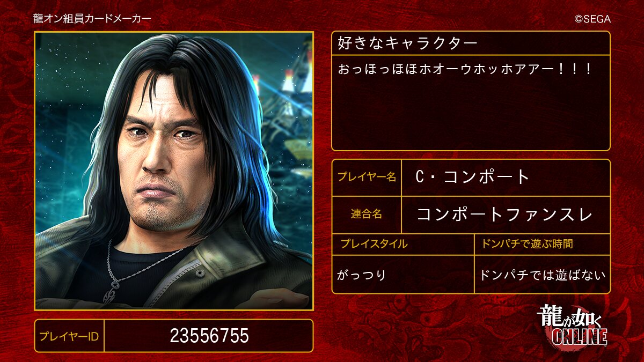Image resolution: width=644 pixels, height=362 pixels.
Task: Click the player ID number 23556755
Action: (209, 336)
